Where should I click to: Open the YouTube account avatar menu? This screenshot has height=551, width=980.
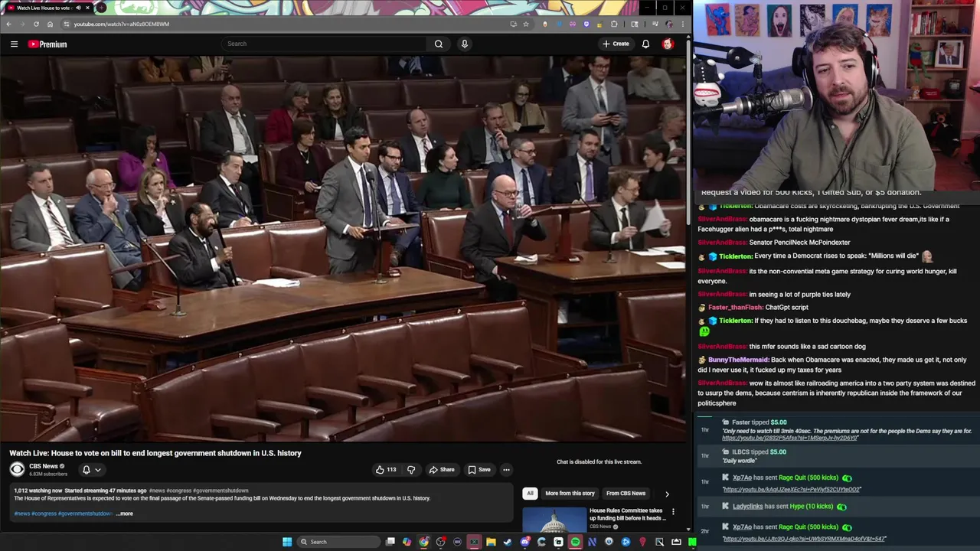(668, 44)
